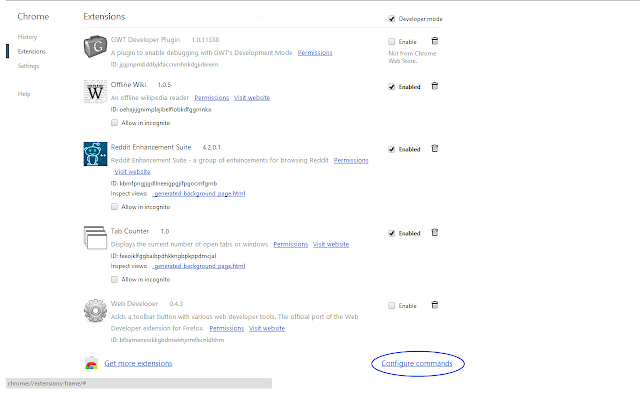Click the Not from Chrome Web Store notice
Viewport: 640px width, 400px height.
point(412,57)
